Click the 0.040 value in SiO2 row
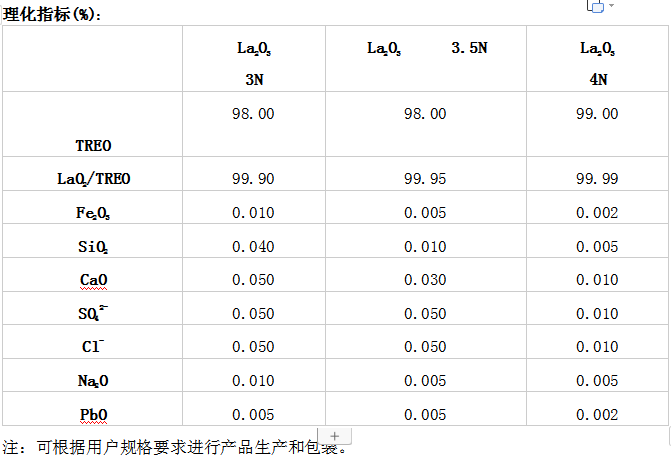This screenshot has height=457, width=671. point(253,247)
